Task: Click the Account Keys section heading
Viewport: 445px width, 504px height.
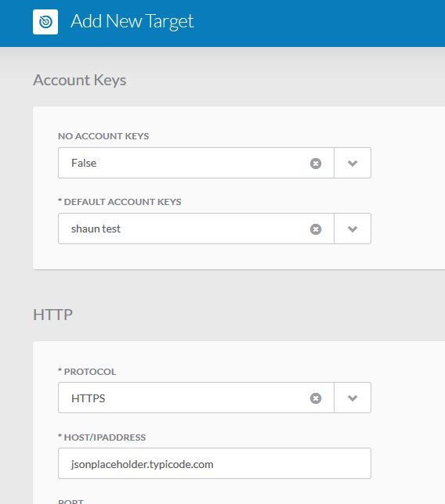Action: point(79,80)
